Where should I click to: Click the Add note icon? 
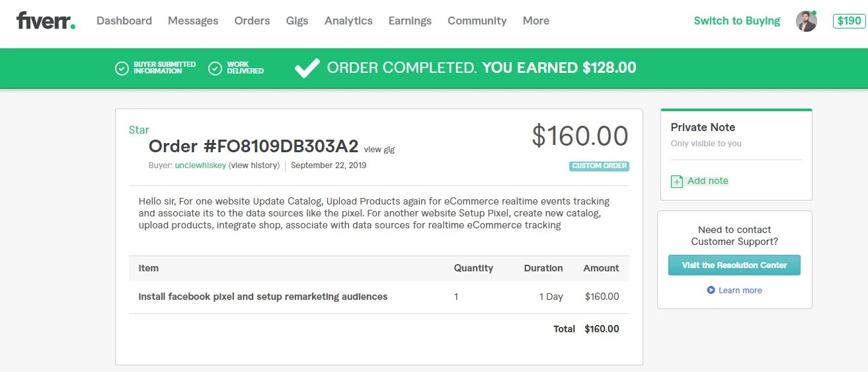click(677, 181)
